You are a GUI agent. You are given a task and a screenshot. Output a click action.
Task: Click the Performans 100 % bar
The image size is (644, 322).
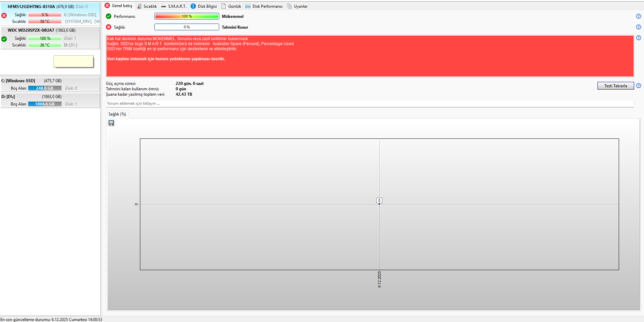187,16
